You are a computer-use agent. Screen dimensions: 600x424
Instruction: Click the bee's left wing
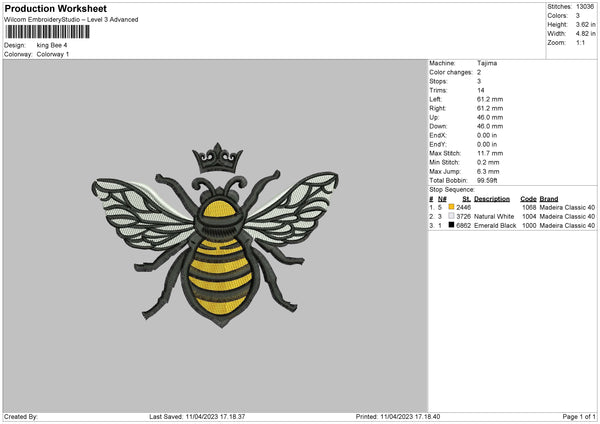click(x=142, y=214)
